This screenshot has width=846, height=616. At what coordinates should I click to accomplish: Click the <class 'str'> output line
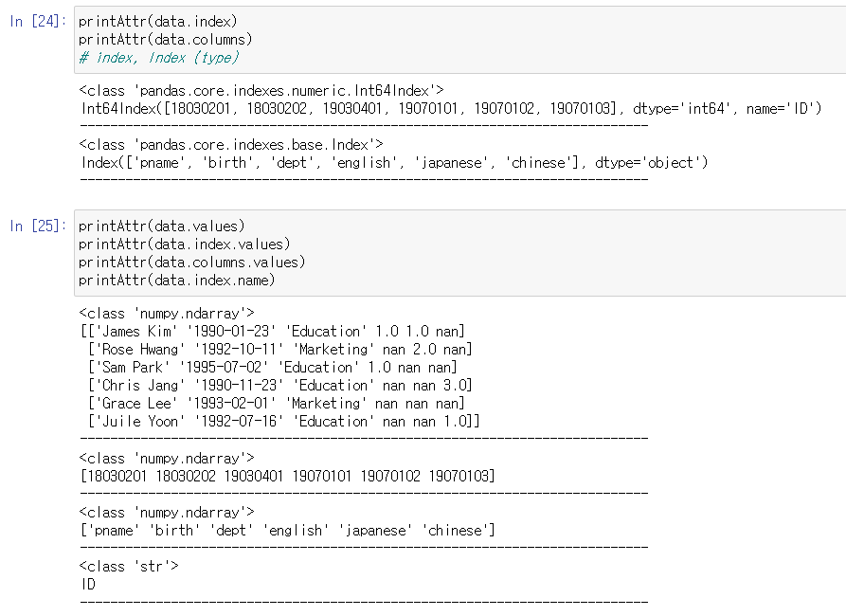129,566
